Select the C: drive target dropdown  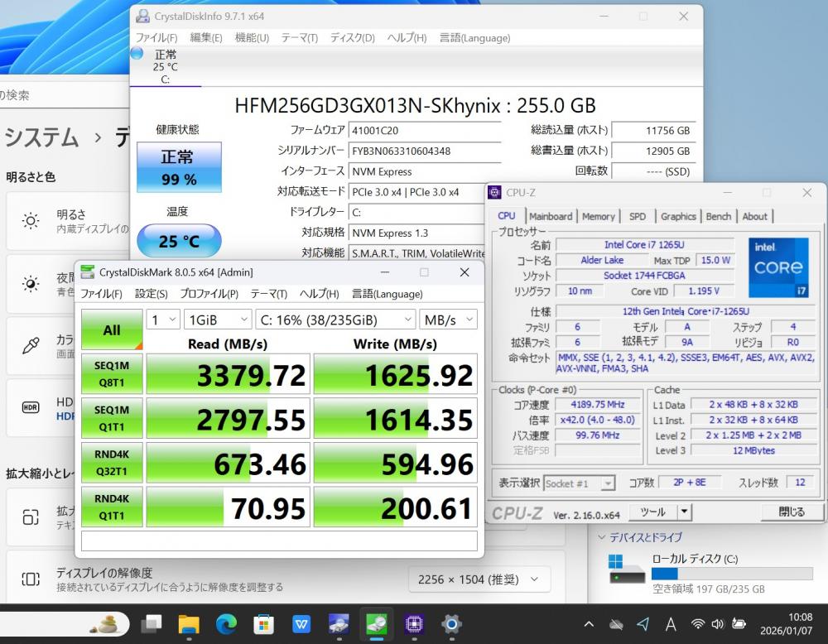click(335, 320)
